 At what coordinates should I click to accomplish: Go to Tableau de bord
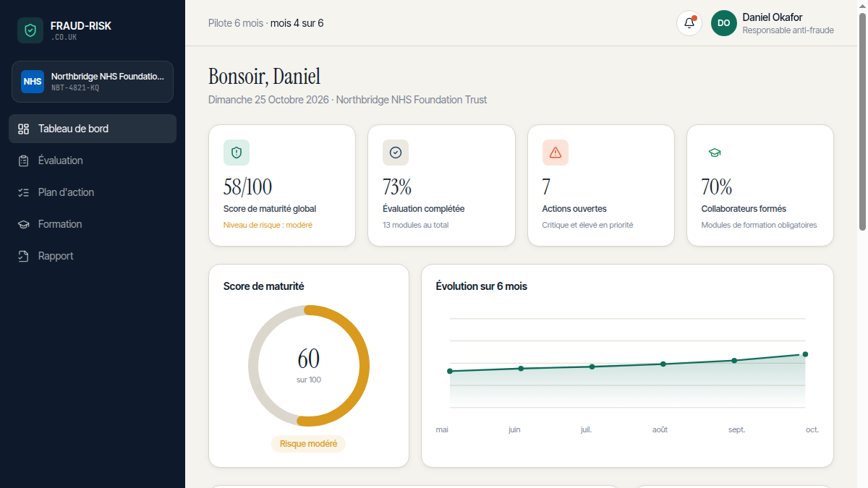tap(93, 129)
